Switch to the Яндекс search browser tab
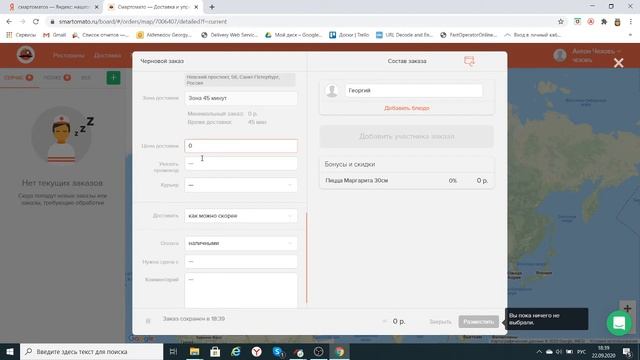 tap(53, 7)
